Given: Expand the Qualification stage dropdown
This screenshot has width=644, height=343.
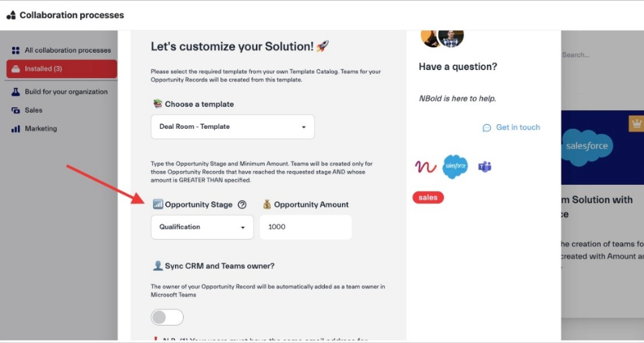Looking at the screenshot, I should (202, 227).
